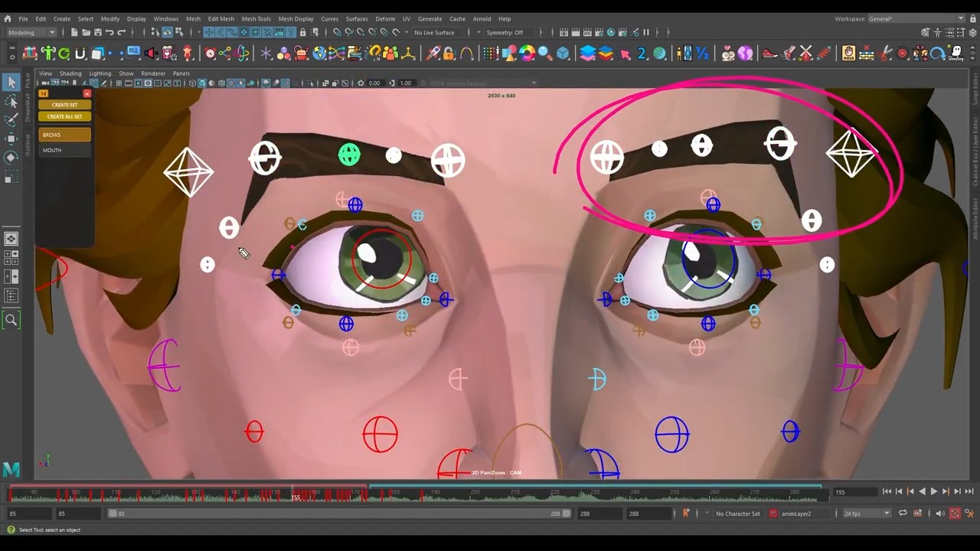This screenshot has height=551, width=980.
Task: Click the stacked blue layers shelf icon
Action: [588, 53]
